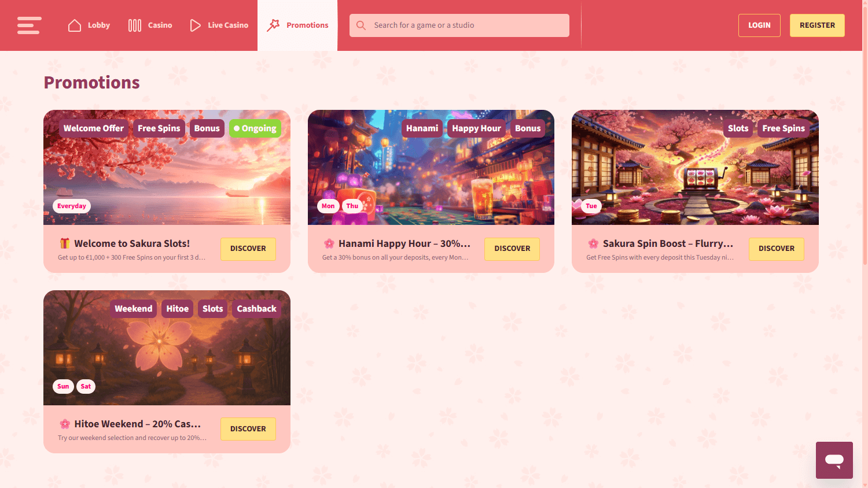Click the Promotions flag icon

pyautogui.click(x=272, y=25)
